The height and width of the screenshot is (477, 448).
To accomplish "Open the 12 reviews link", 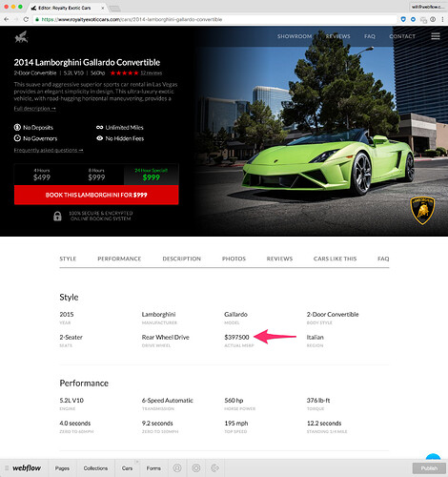I will (x=152, y=73).
